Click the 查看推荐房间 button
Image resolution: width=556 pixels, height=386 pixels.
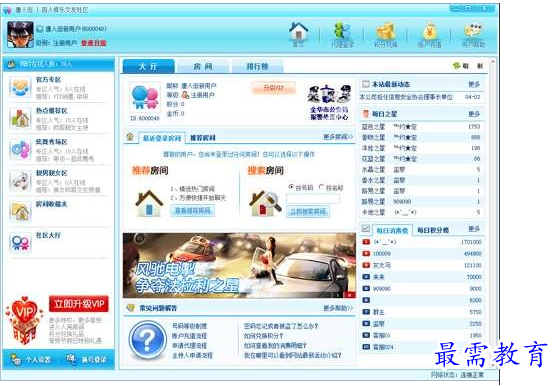(x=193, y=211)
